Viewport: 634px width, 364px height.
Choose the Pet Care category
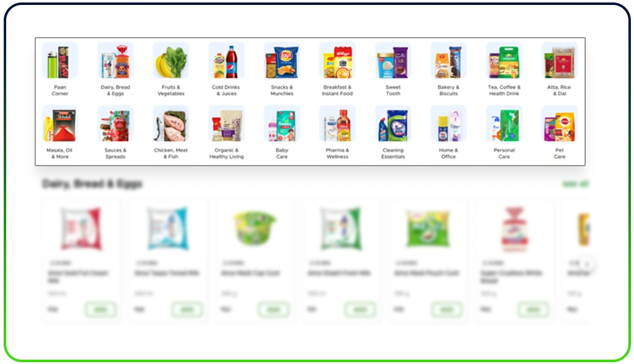point(559,132)
